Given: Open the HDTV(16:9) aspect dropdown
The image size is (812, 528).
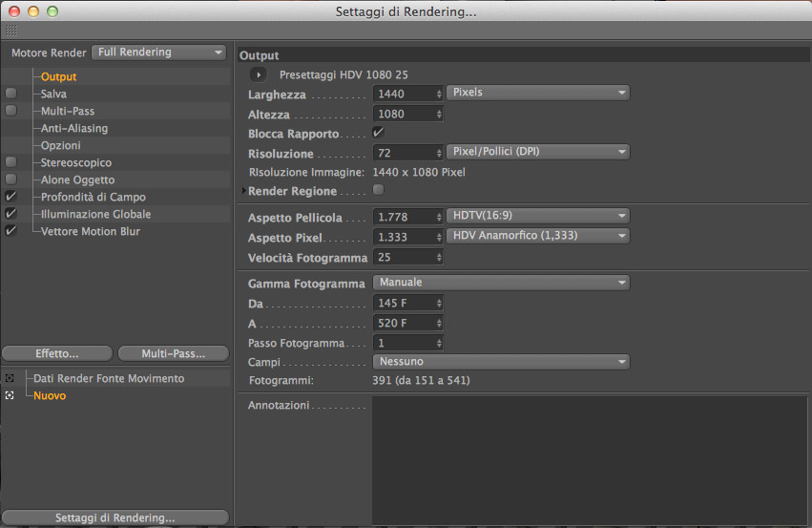Looking at the screenshot, I should point(538,216).
